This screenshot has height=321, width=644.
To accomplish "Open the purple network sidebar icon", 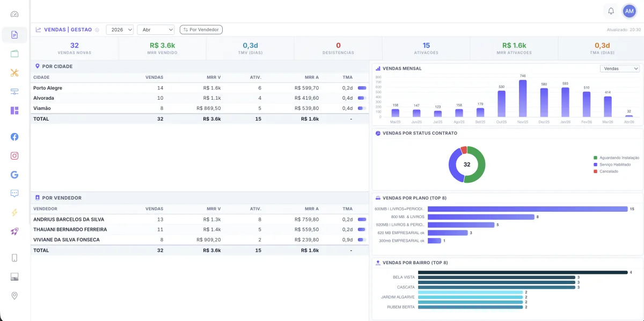I will coord(14,92).
